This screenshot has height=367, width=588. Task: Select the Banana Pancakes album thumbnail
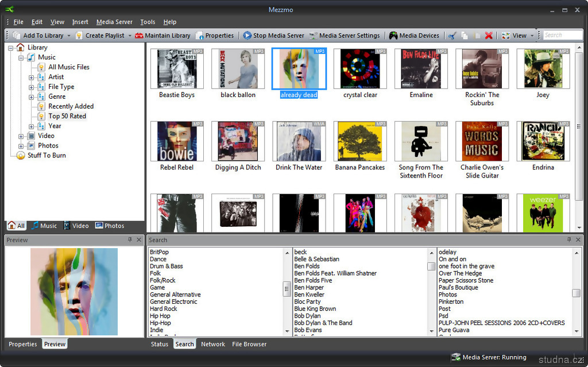360,141
